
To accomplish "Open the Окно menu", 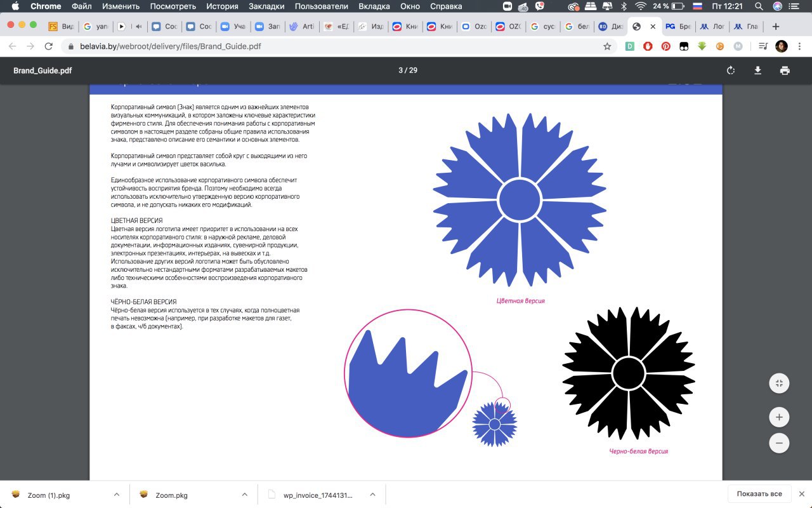I will point(410,6).
